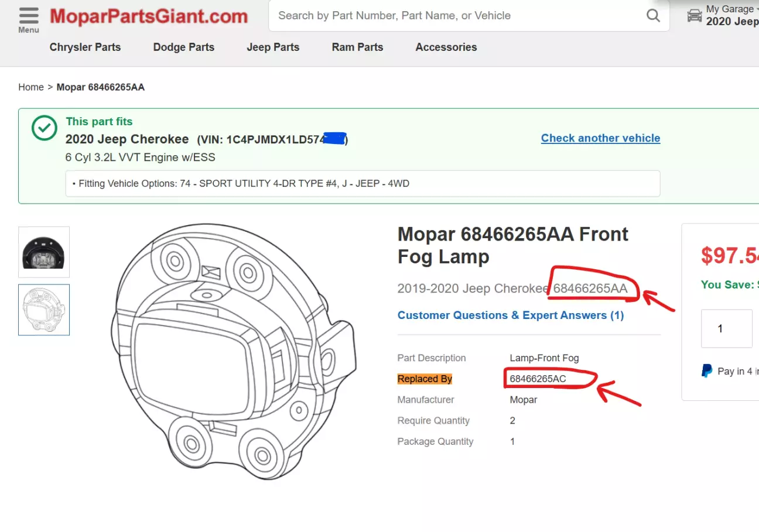Open the Ram Parts menu
The image size is (759, 532).
pyautogui.click(x=357, y=47)
